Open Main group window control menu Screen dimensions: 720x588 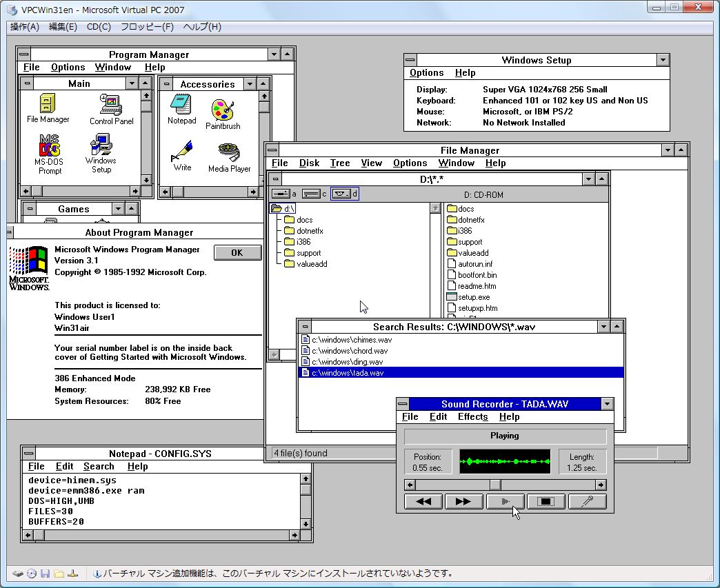28,83
